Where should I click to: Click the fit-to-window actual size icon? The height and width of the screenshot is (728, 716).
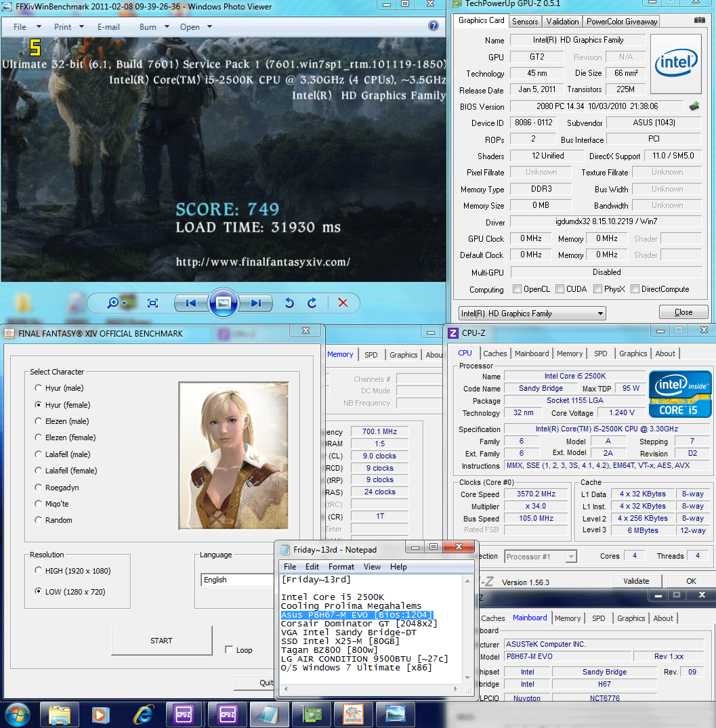(x=153, y=303)
